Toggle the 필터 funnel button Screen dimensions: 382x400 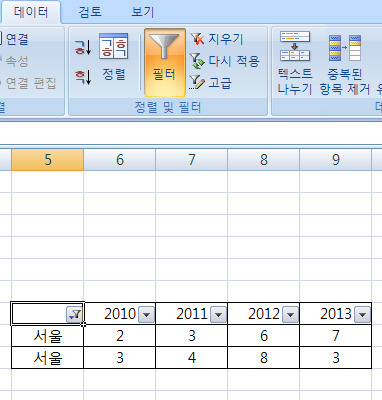click(x=165, y=63)
